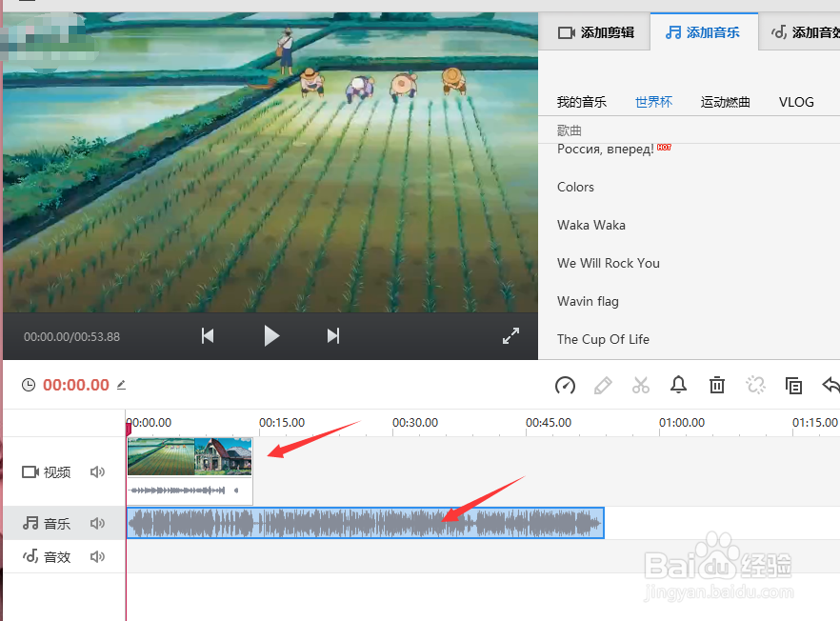Switch to the 添加音乐 tab
This screenshot has height=621, width=840.
pyautogui.click(x=704, y=32)
